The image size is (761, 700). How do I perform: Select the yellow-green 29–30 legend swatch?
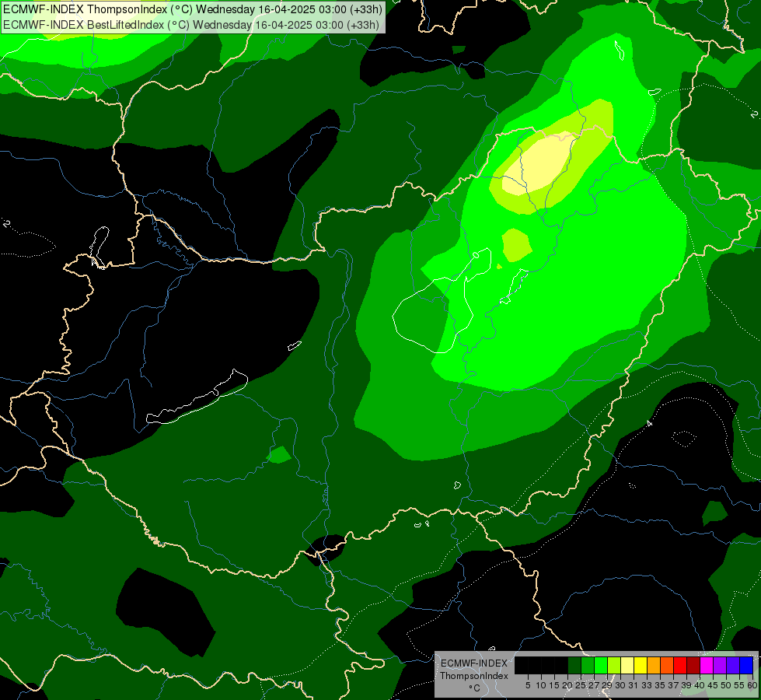pos(614,665)
